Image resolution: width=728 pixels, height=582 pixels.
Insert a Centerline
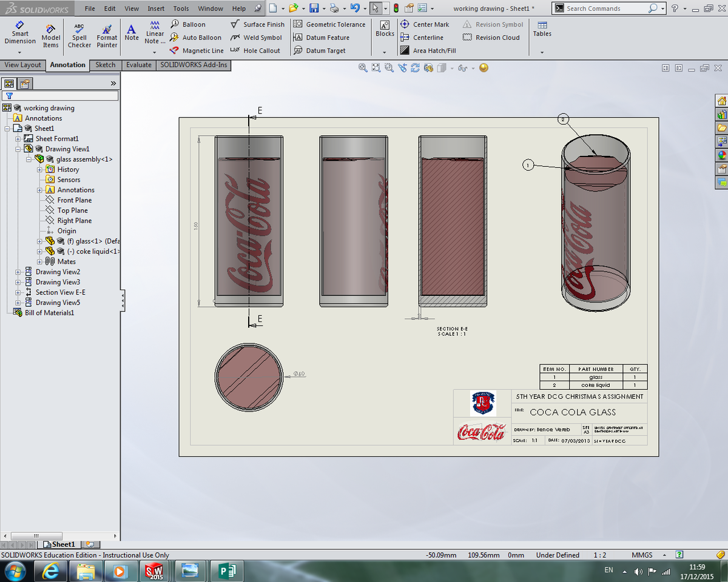[422, 38]
